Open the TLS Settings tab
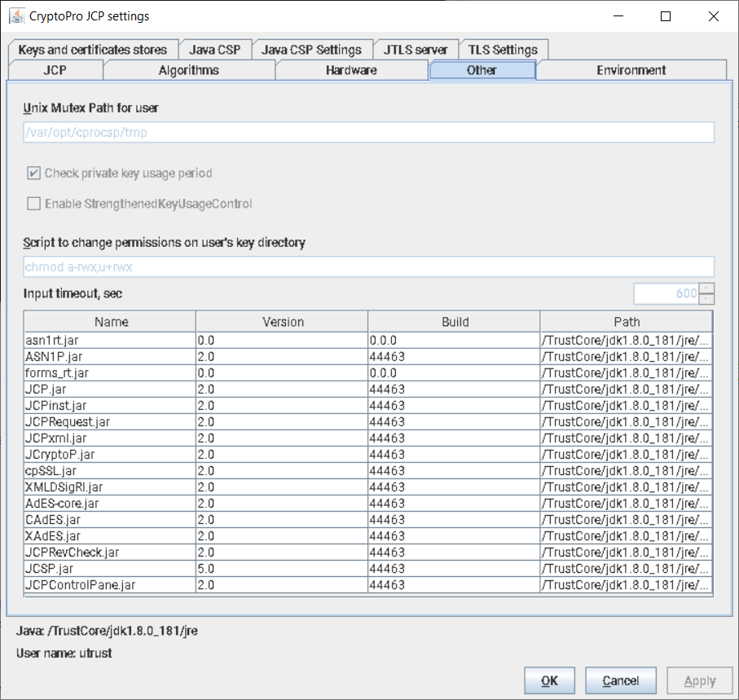 (503, 50)
